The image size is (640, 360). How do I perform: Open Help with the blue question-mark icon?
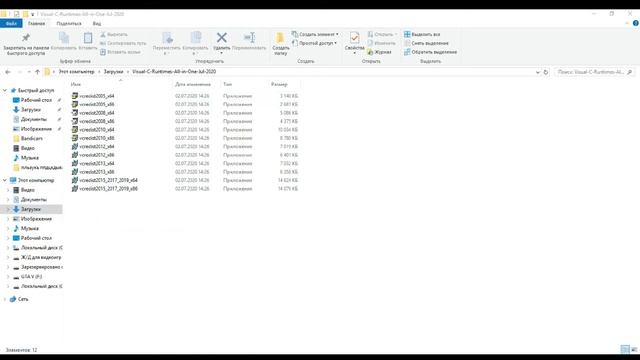click(636, 23)
